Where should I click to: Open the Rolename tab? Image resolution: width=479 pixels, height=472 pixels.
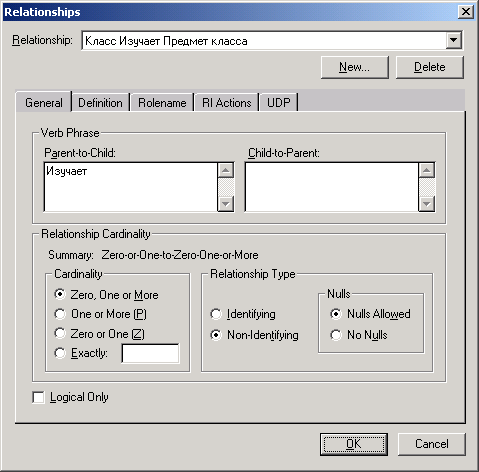[x=162, y=102]
